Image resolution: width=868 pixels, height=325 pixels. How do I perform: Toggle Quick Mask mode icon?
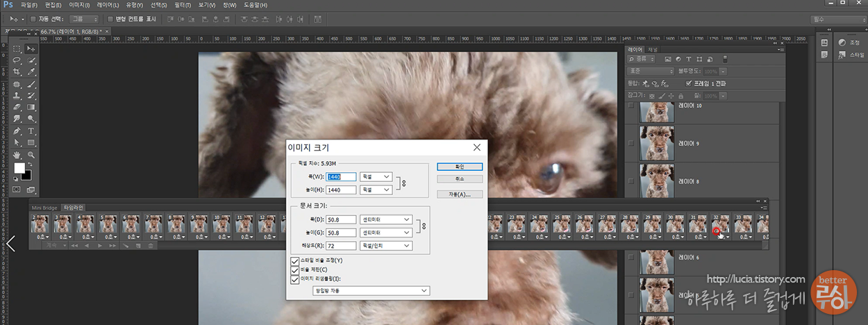pos(17,189)
